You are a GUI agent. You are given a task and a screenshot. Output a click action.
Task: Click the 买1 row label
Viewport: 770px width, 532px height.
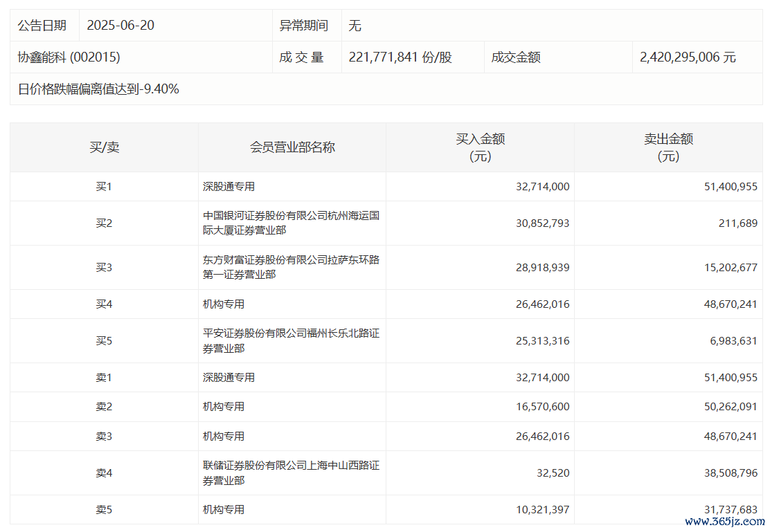pos(104,186)
